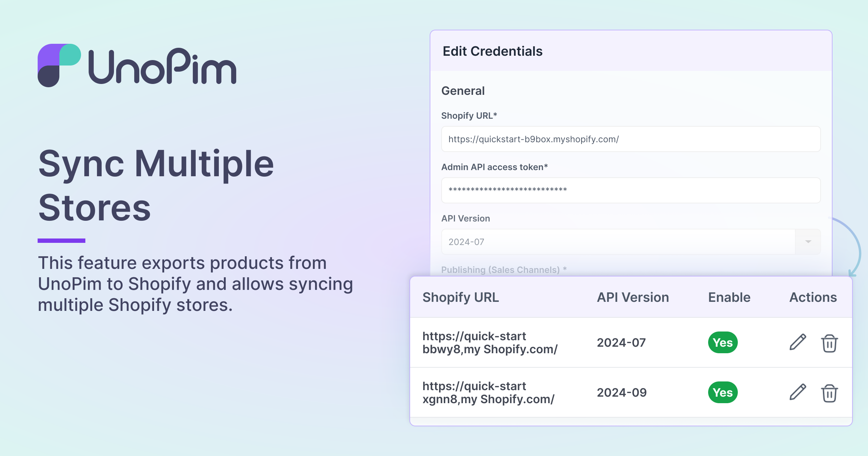Click the Shopify URL input field

click(x=631, y=139)
